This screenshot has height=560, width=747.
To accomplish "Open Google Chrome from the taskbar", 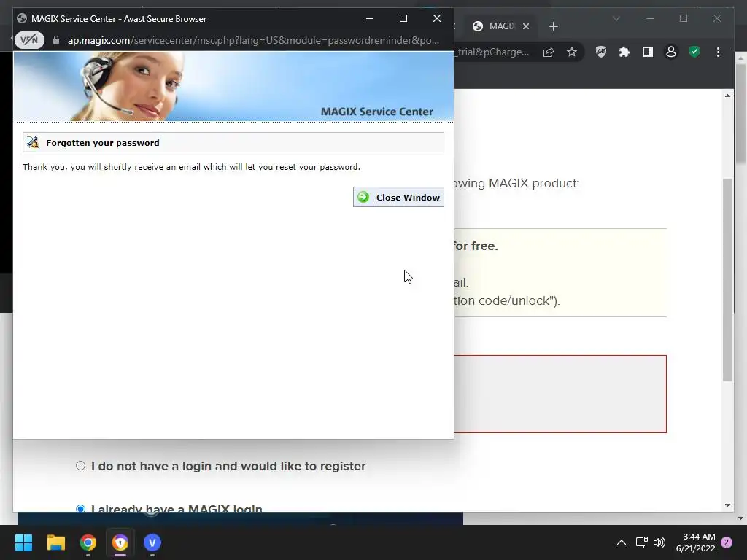I will pos(88,542).
